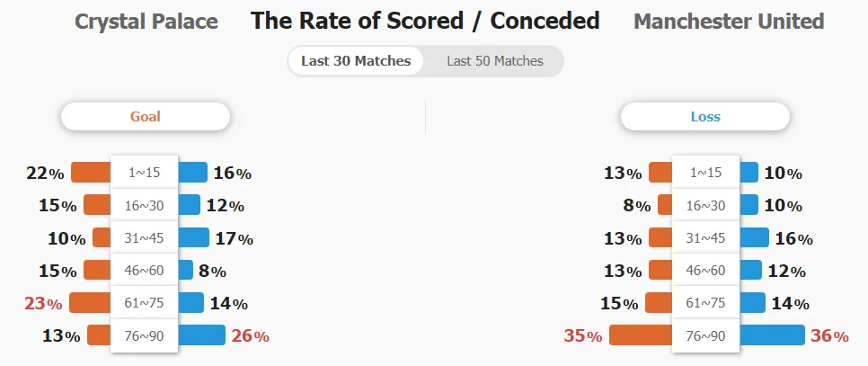The image size is (868, 366).
Task: Select Loss panel 31~45 minute row
Action: pos(705,237)
